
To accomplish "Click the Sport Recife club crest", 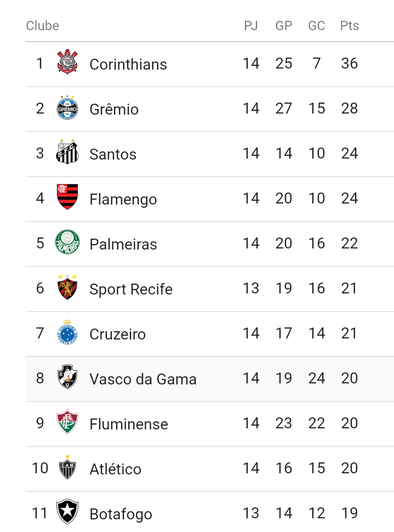I will 67,287.
